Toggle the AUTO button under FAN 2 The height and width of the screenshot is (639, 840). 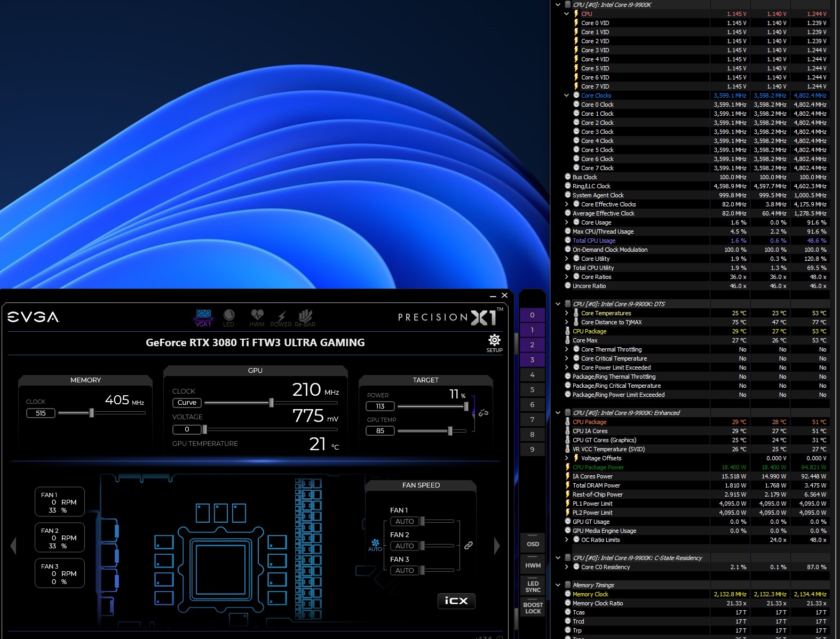(405, 546)
